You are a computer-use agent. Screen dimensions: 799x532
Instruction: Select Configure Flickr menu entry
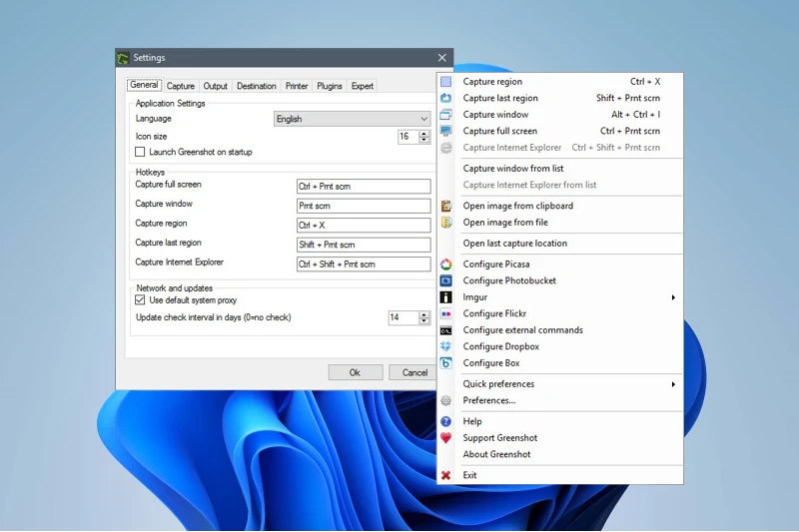559,313
